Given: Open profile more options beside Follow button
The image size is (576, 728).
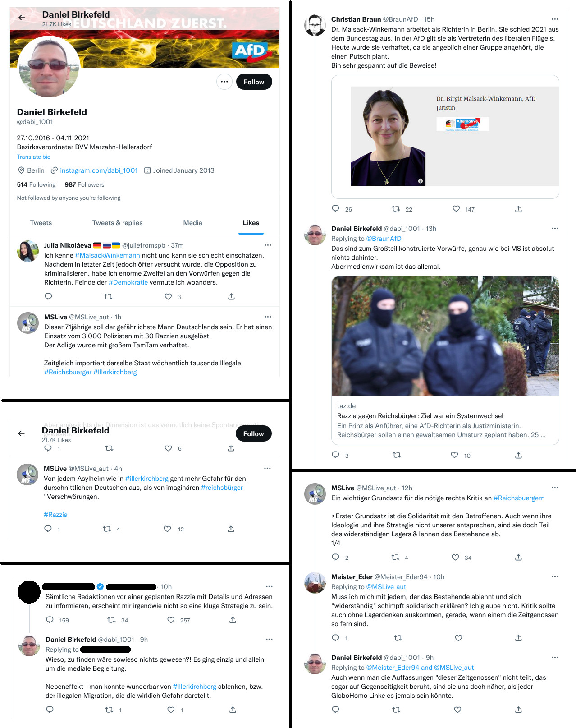Looking at the screenshot, I should pyautogui.click(x=224, y=82).
